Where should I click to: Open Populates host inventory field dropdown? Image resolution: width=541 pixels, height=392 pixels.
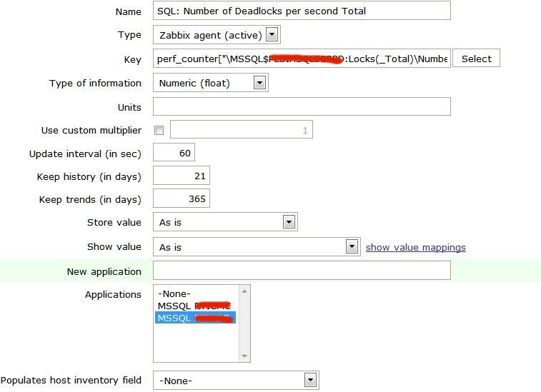coord(236,381)
